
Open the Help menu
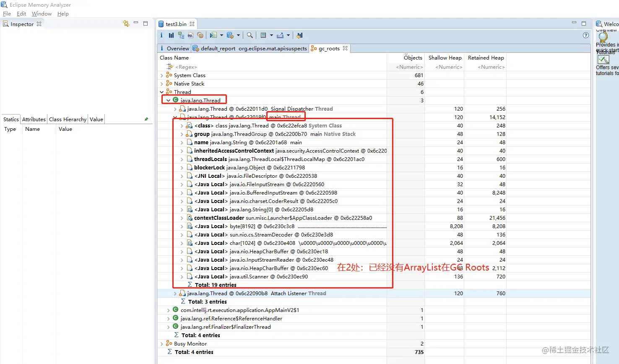tap(63, 14)
